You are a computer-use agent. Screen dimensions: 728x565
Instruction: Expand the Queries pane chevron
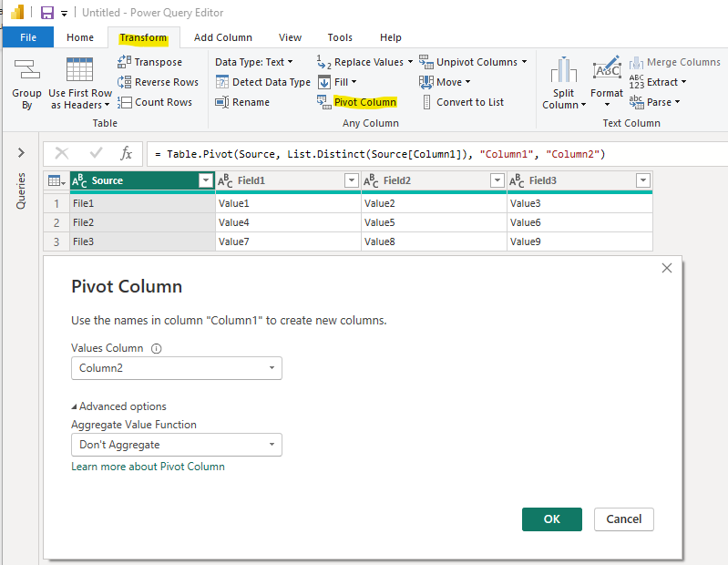[x=21, y=153]
